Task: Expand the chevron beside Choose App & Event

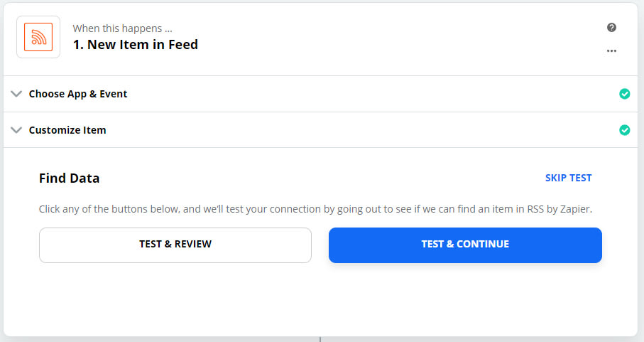Action: pyautogui.click(x=16, y=94)
